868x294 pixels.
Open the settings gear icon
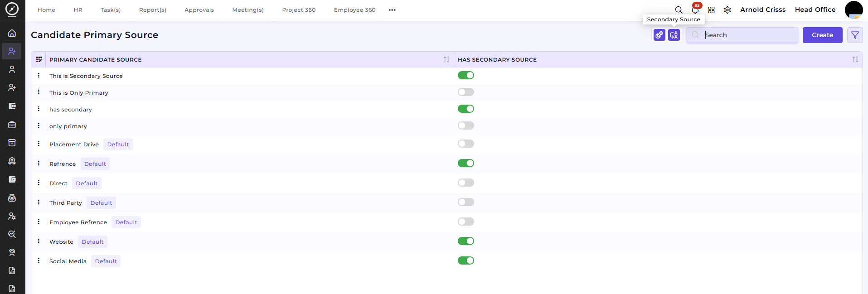click(727, 10)
